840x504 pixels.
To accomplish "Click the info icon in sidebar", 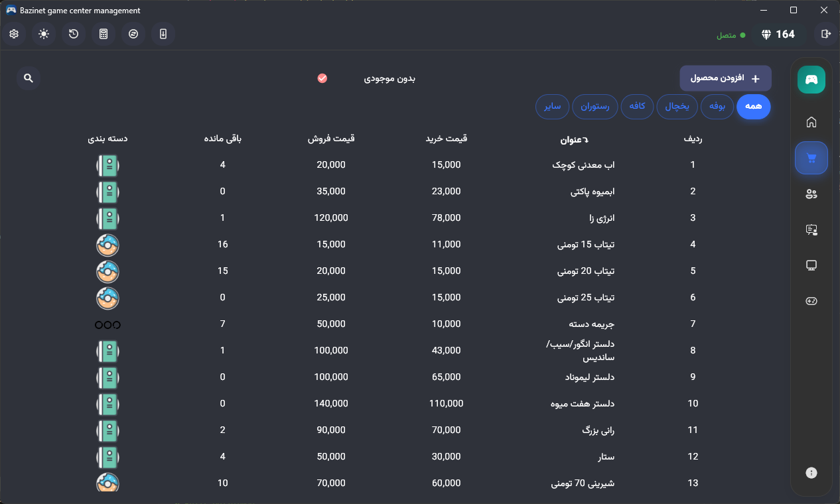I will coord(811,473).
